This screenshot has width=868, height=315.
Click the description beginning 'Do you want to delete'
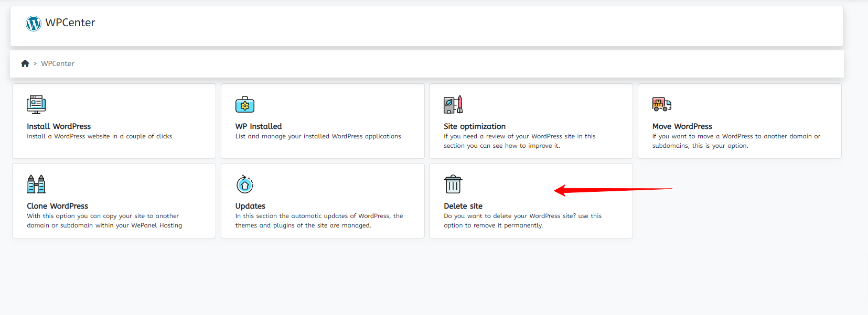[523, 221]
